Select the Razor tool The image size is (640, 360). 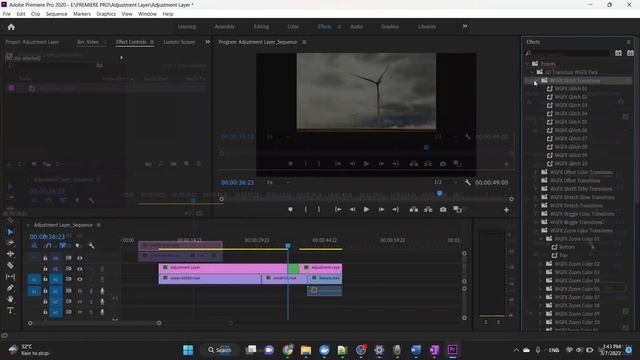pos(11,265)
